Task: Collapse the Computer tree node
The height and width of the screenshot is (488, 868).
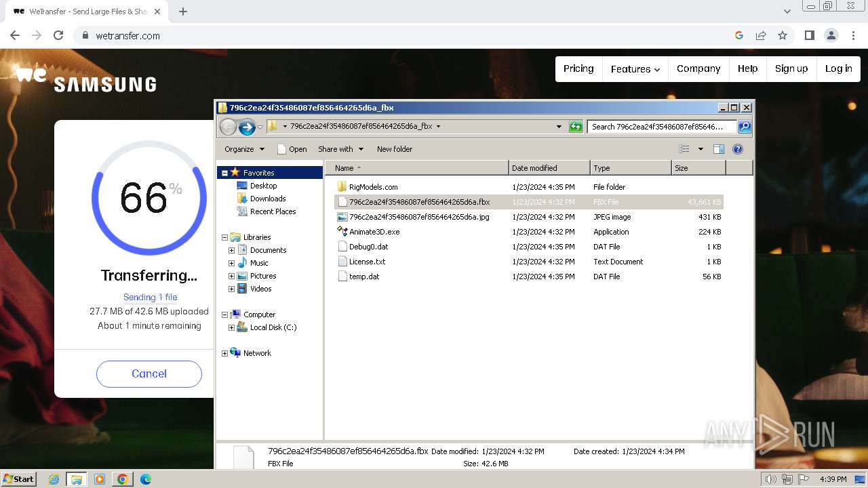Action: 224,314
